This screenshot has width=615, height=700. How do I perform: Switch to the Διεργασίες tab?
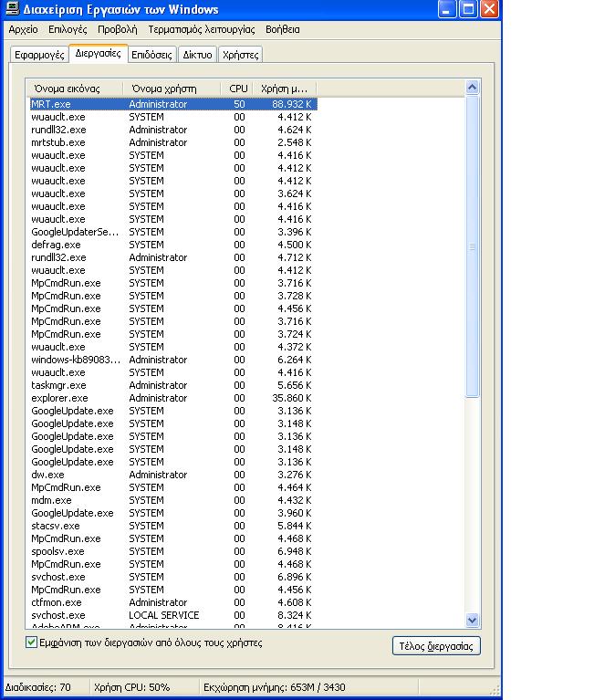(99, 53)
